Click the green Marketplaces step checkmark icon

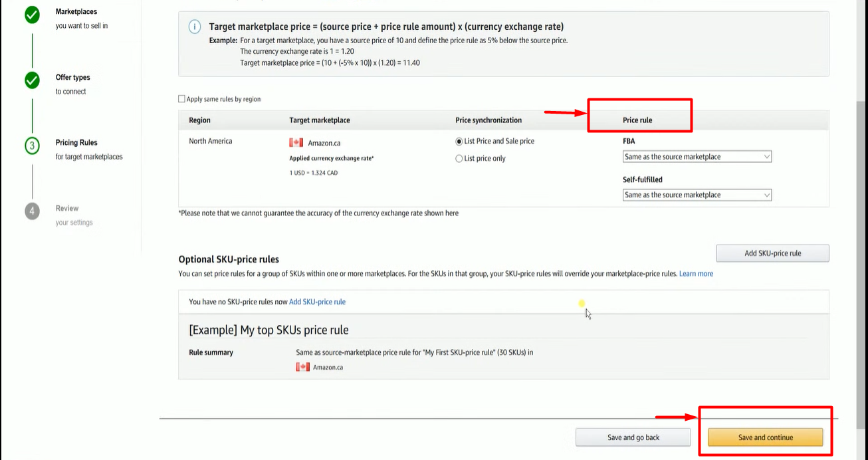(32, 15)
